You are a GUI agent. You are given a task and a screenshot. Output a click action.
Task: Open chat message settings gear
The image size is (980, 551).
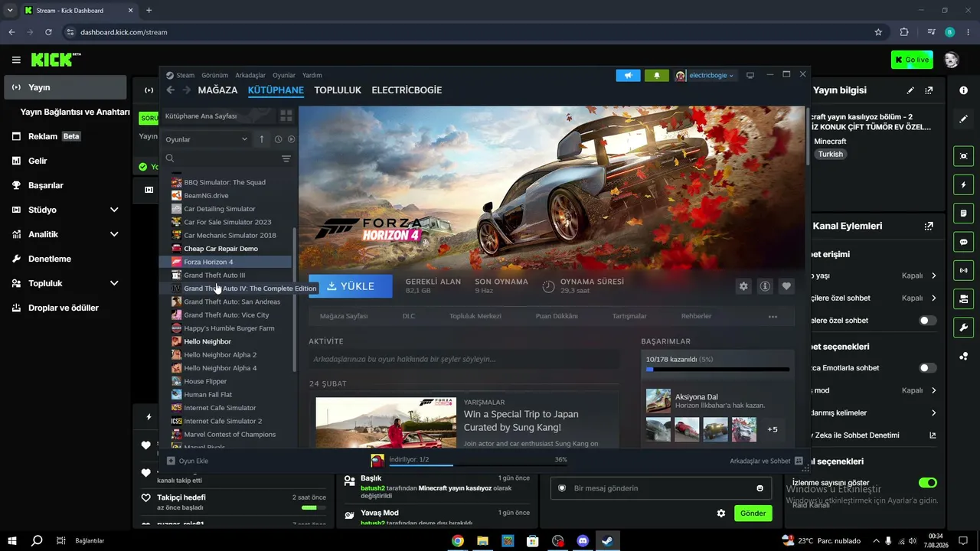(720, 514)
